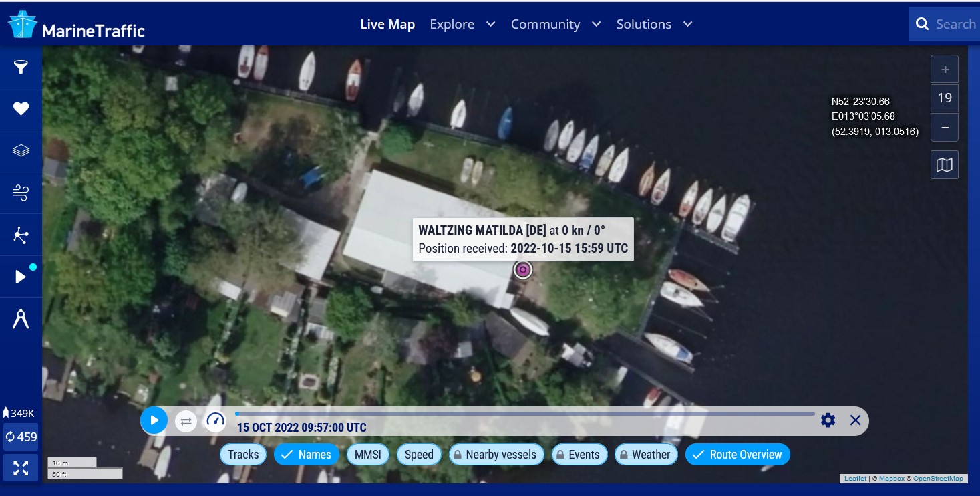
Task: Click the OpenStreetMap attribution link
Action: pyautogui.click(x=938, y=479)
